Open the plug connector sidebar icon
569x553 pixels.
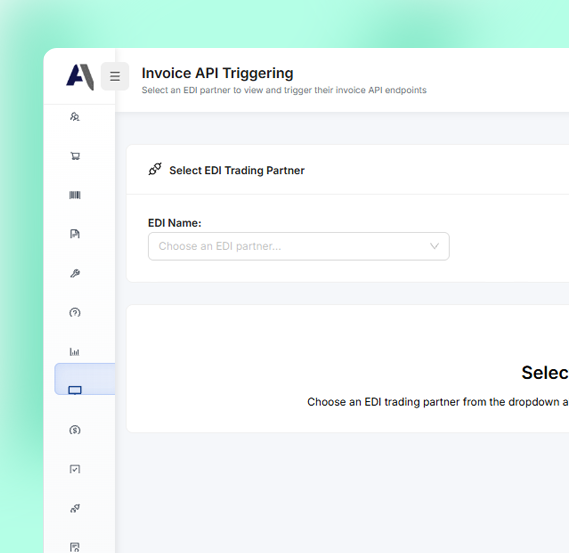point(75,508)
